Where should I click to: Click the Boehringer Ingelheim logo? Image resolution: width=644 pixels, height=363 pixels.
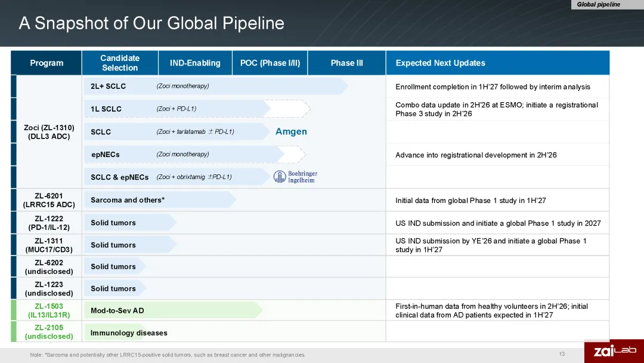pyautogui.click(x=295, y=177)
